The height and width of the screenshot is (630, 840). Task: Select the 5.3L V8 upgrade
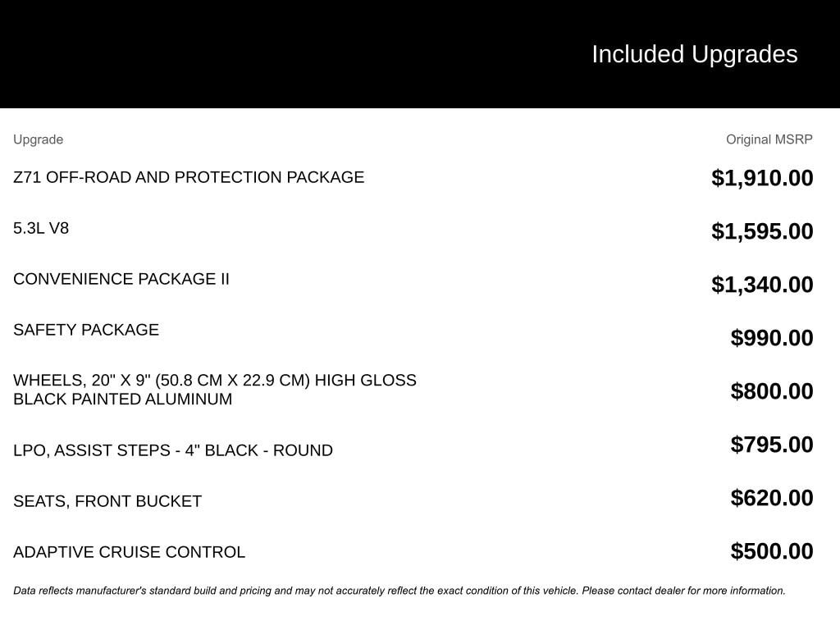[41, 228]
